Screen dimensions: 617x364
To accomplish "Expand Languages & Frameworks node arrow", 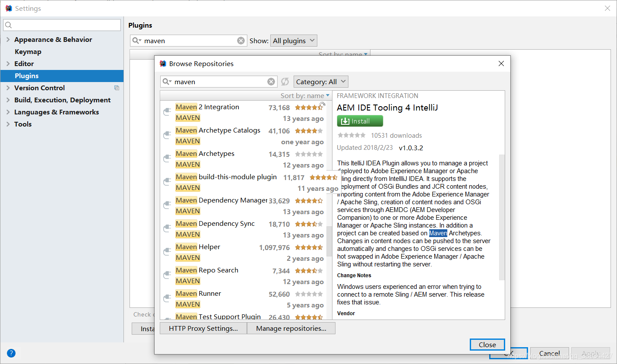I will [8, 112].
